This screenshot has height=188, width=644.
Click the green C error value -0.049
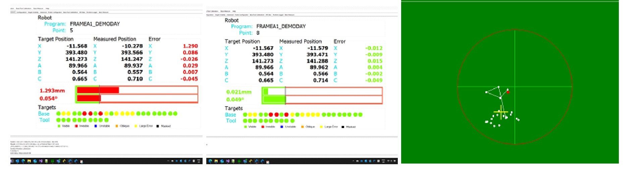374,80
